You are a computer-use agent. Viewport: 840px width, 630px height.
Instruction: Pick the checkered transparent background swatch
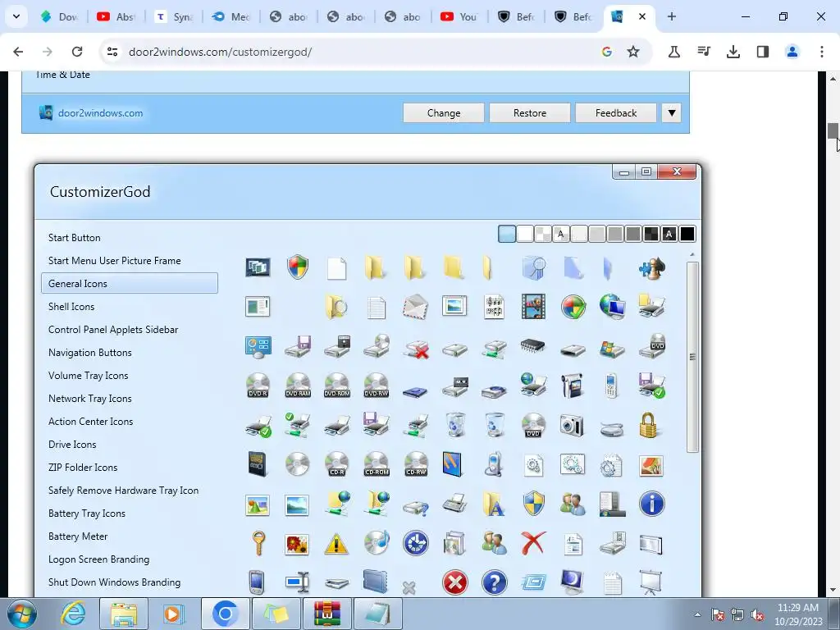click(543, 234)
